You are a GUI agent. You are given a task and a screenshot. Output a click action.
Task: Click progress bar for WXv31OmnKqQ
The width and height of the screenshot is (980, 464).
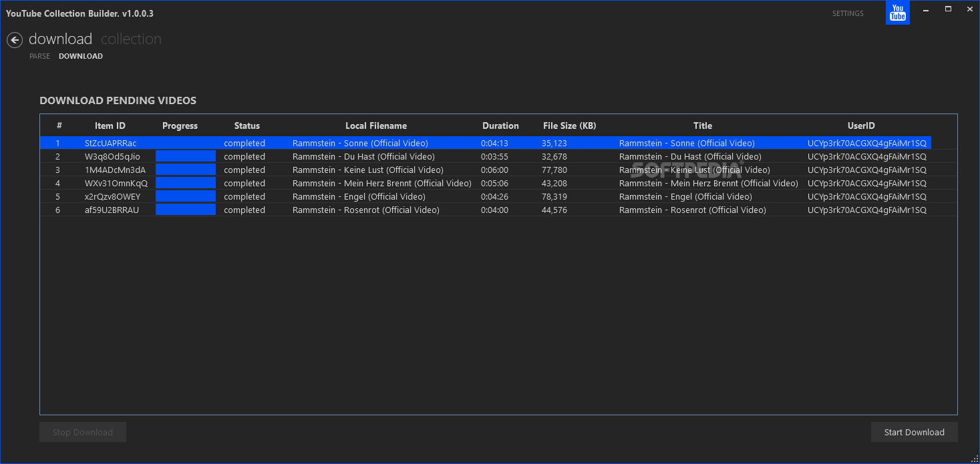186,183
